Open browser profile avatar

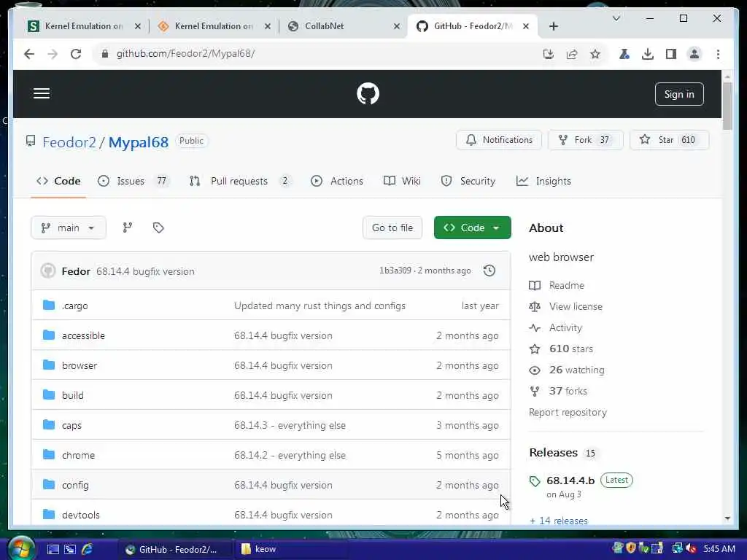(x=694, y=54)
